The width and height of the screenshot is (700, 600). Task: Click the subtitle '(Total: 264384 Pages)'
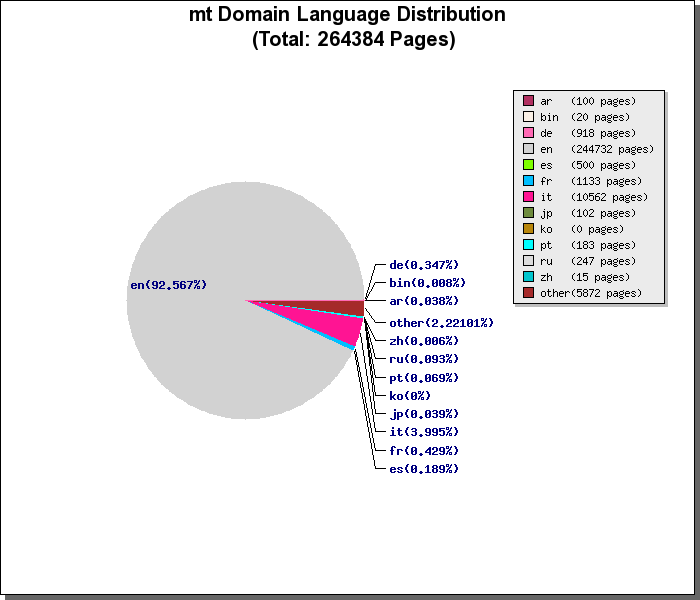click(354, 39)
